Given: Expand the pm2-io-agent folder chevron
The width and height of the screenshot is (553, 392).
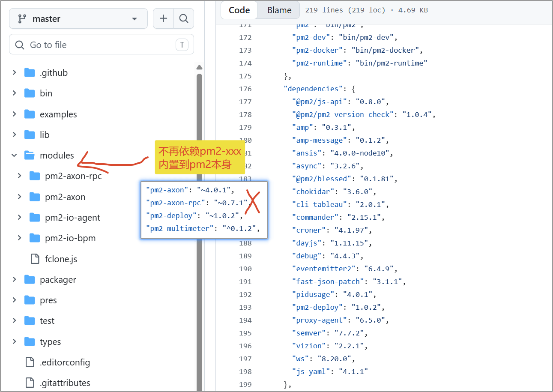Looking at the screenshot, I should 19,217.
